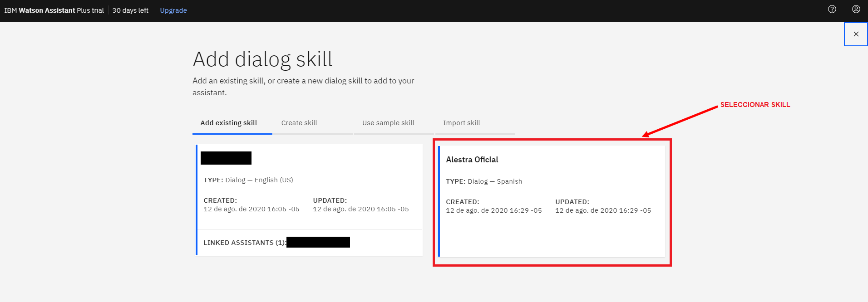Click TYPE: Dialog — English (US) text
This screenshot has width=868, height=302.
[248, 180]
